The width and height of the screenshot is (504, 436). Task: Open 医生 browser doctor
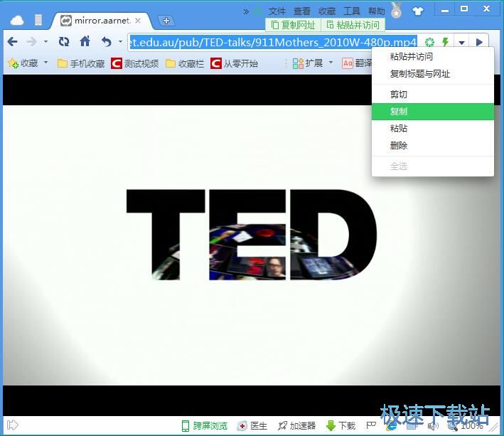pos(252,426)
